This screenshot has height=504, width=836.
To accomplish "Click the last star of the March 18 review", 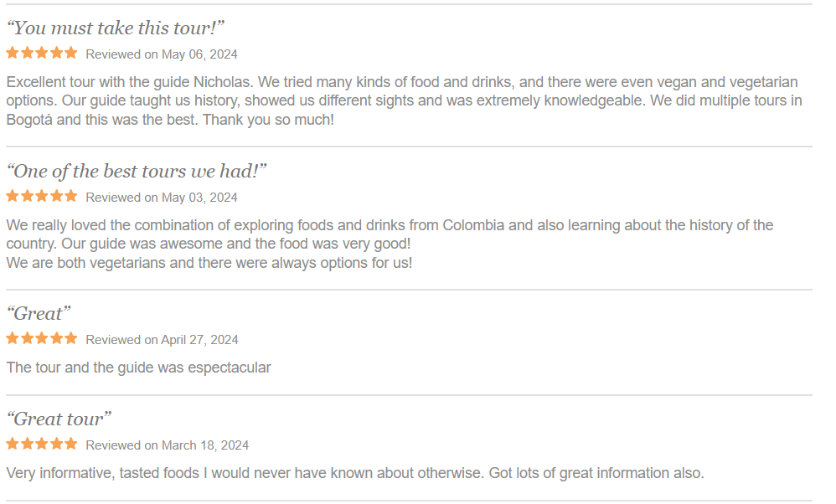I will point(70,444).
